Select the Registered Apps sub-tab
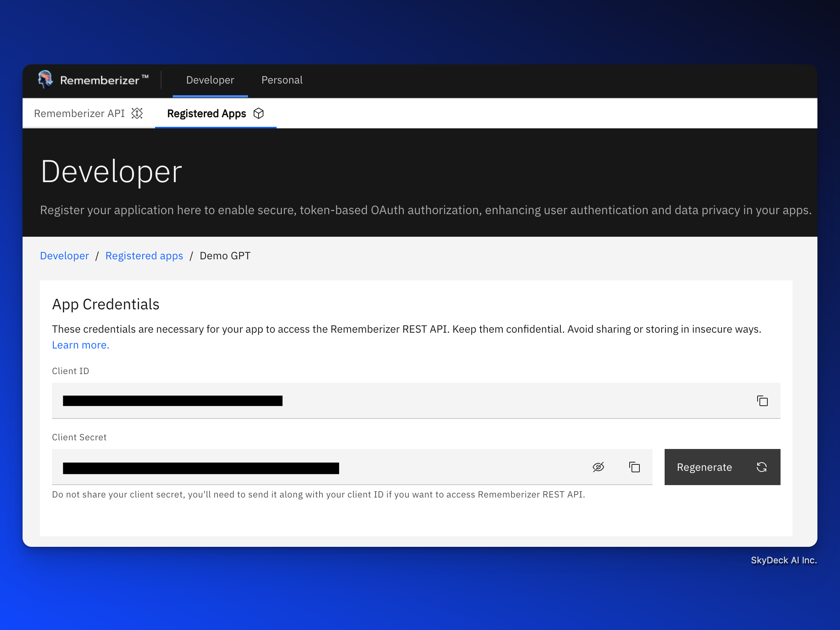The height and width of the screenshot is (630, 840). (207, 114)
